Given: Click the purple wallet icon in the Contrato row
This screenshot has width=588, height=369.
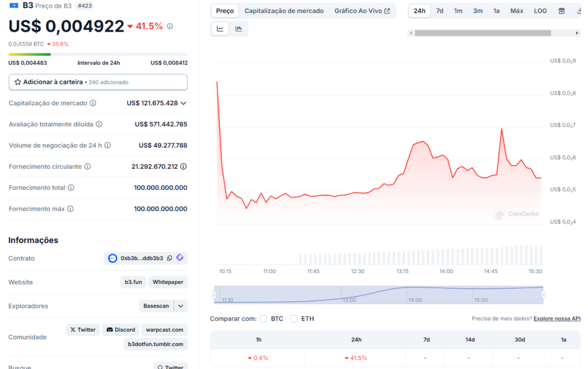Looking at the screenshot, I should coord(180,258).
